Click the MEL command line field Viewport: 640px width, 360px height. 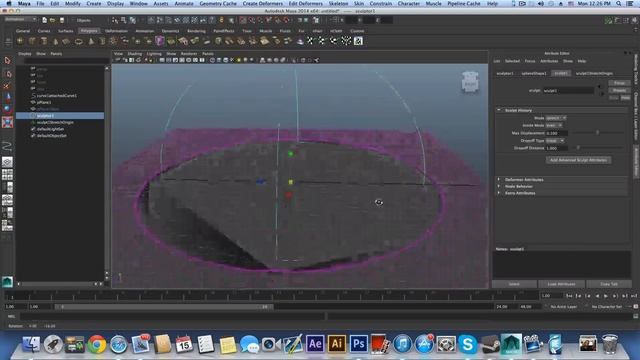173,316
